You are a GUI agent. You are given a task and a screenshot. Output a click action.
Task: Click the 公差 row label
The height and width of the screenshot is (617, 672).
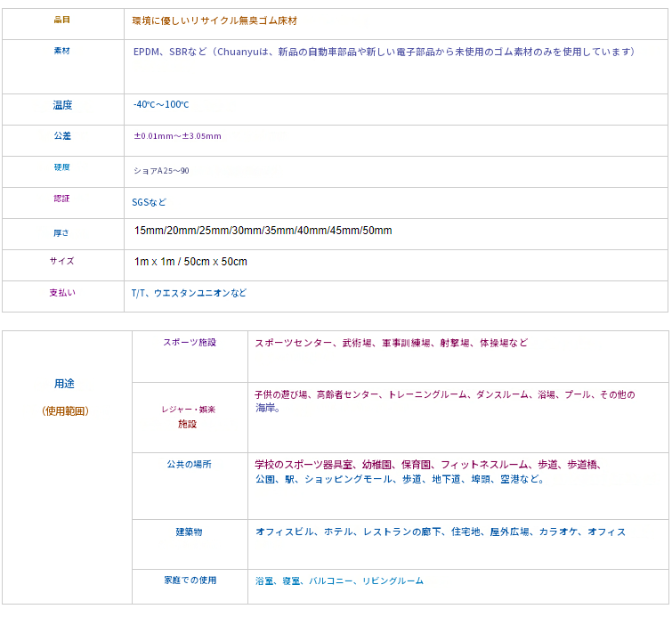62,136
